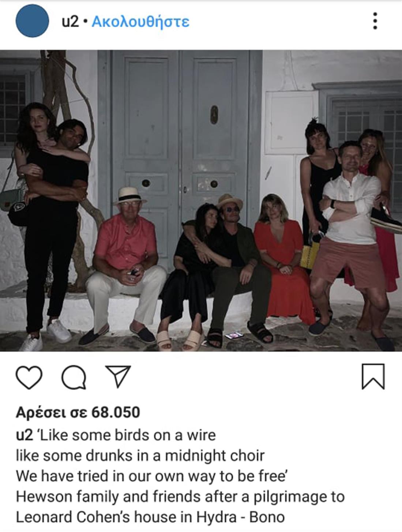The height and width of the screenshot is (532, 402).
Task: Open u2 username in caption
Action: tap(25, 435)
